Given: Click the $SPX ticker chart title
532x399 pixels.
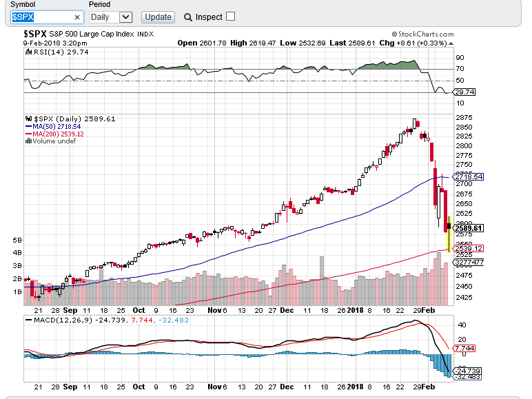Looking at the screenshot, I should pyautogui.click(x=35, y=34).
